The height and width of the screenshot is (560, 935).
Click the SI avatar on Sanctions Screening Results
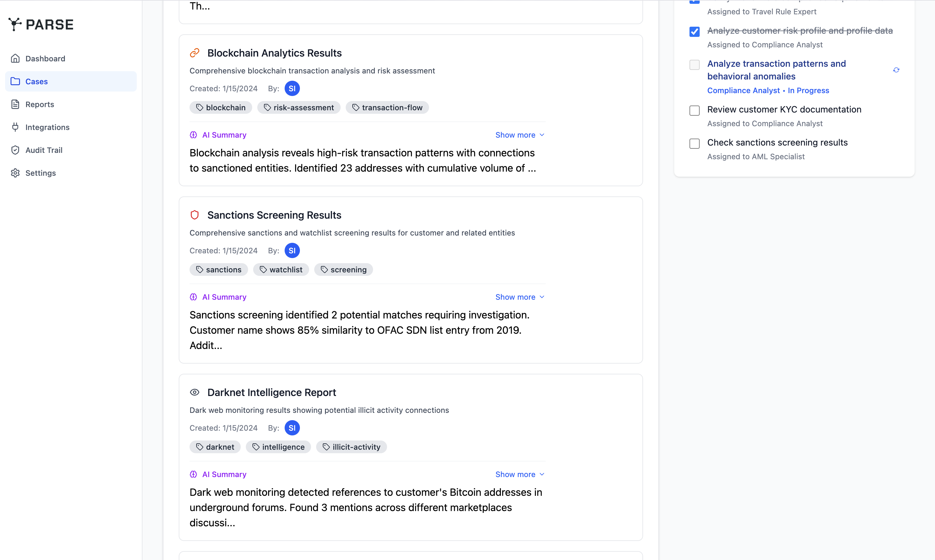click(292, 250)
